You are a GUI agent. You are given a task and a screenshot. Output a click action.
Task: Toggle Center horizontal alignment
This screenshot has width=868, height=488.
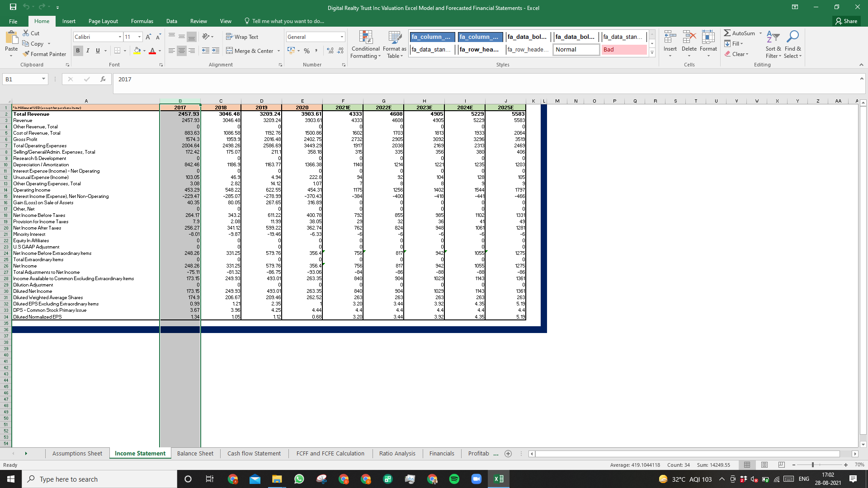click(182, 51)
